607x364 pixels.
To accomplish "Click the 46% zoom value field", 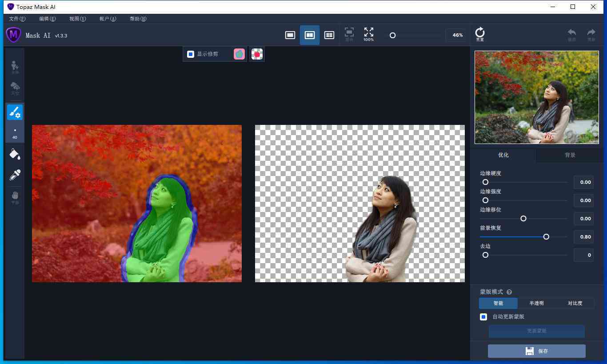I will 456,35.
